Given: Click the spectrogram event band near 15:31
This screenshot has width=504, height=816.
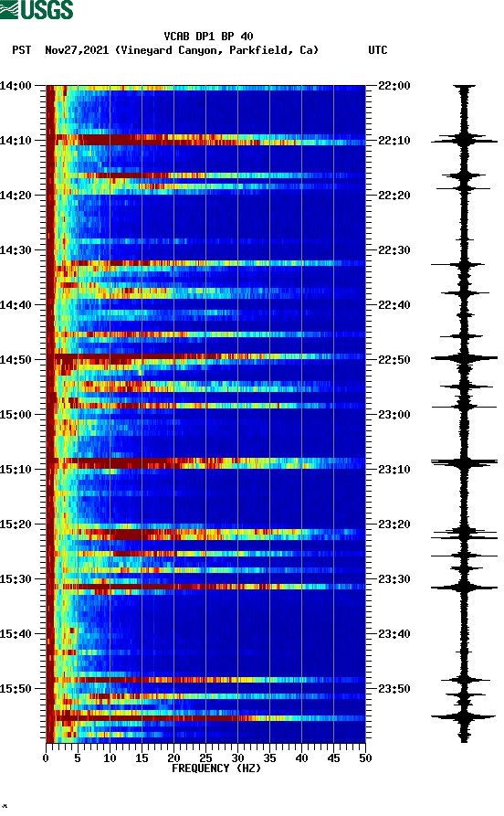Looking at the screenshot, I should (205, 587).
